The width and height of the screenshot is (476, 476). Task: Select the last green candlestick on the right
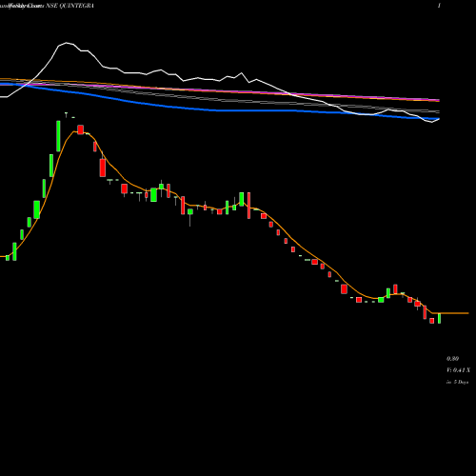coord(440,318)
